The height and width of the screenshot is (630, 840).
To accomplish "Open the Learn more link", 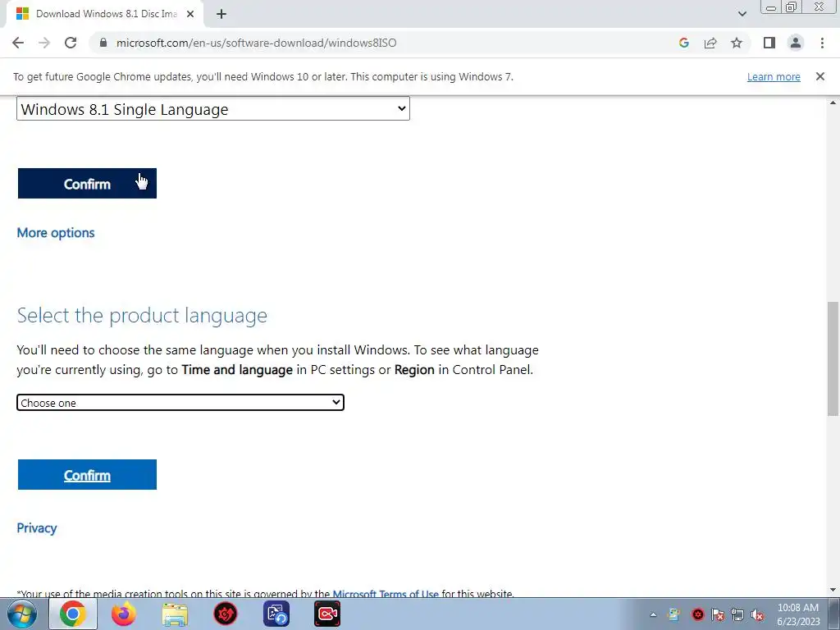I will 774,76.
